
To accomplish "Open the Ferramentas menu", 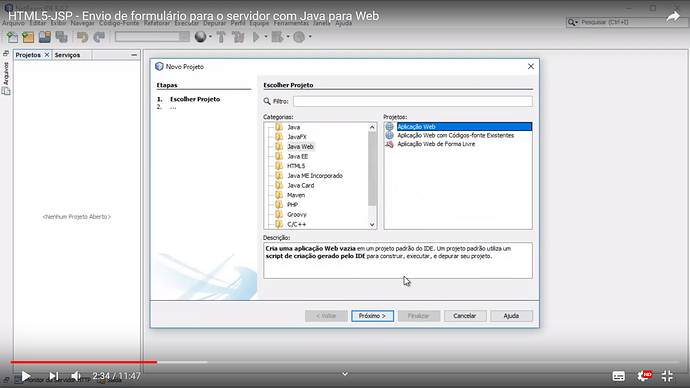I will [x=291, y=23].
